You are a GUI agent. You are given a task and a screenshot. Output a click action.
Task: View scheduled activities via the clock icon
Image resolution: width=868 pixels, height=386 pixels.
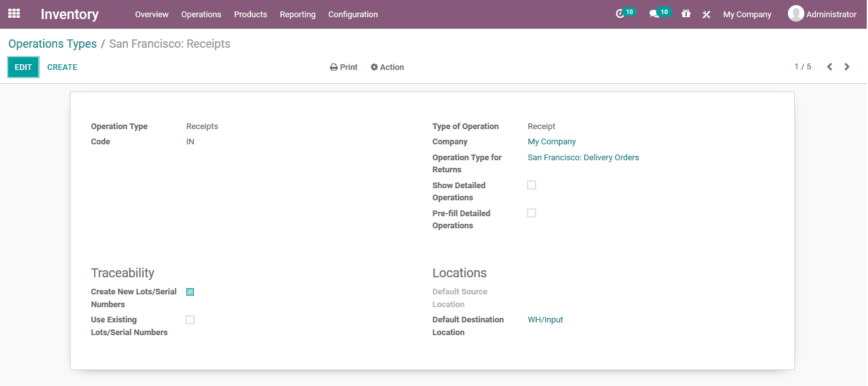point(621,13)
